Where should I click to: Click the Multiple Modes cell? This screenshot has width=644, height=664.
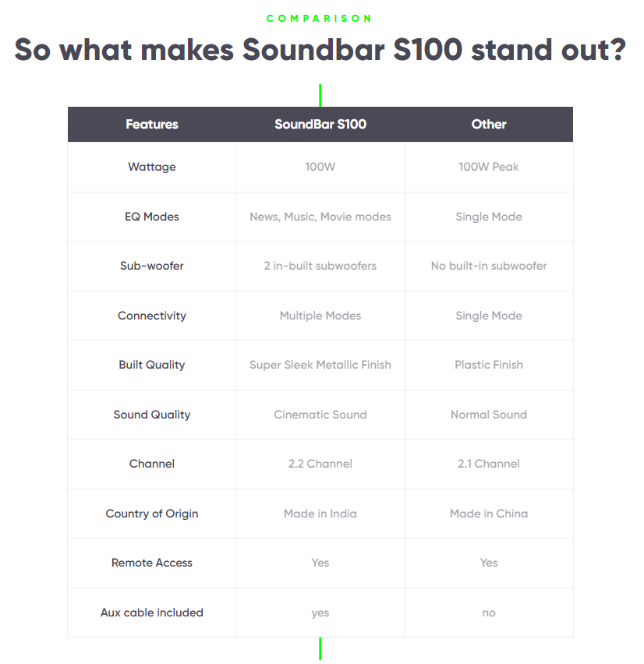click(320, 316)
